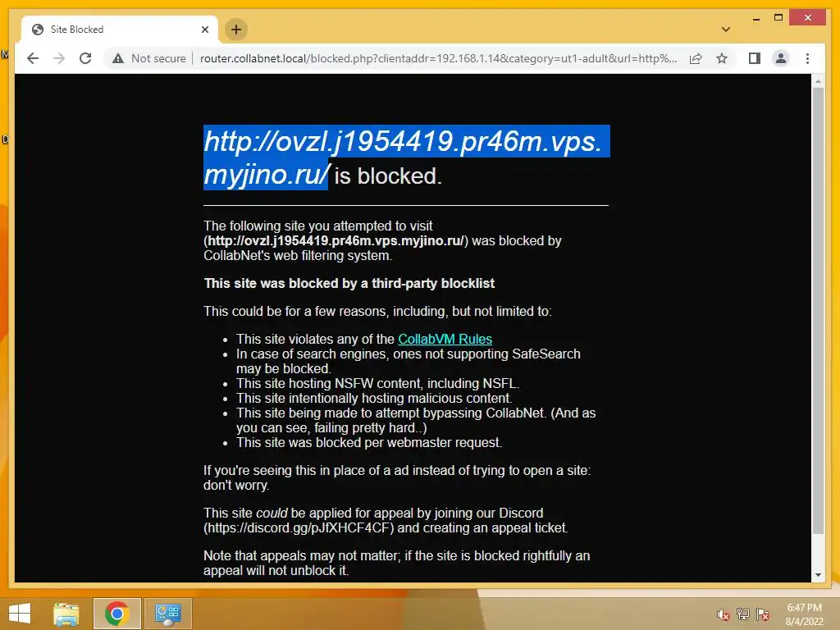Click 'This site was blocked per webmaster request'
This screenshot has width=840, height=630.
pos(369,442)
